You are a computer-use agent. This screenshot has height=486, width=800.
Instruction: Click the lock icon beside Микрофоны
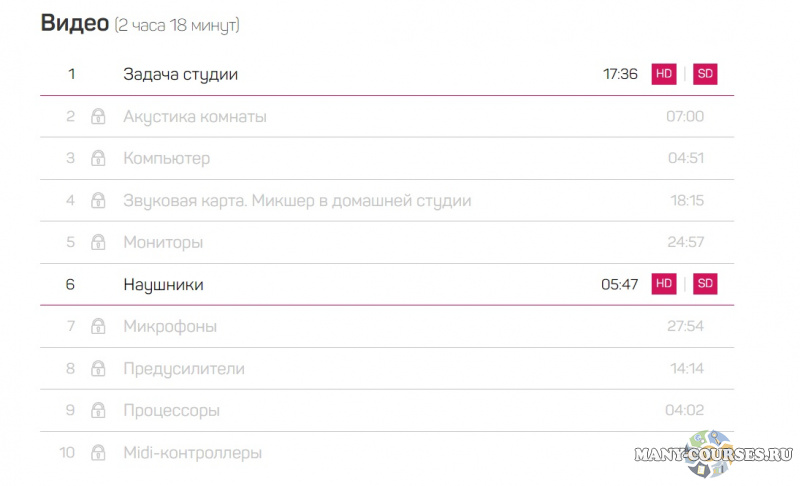pos(99,327)
